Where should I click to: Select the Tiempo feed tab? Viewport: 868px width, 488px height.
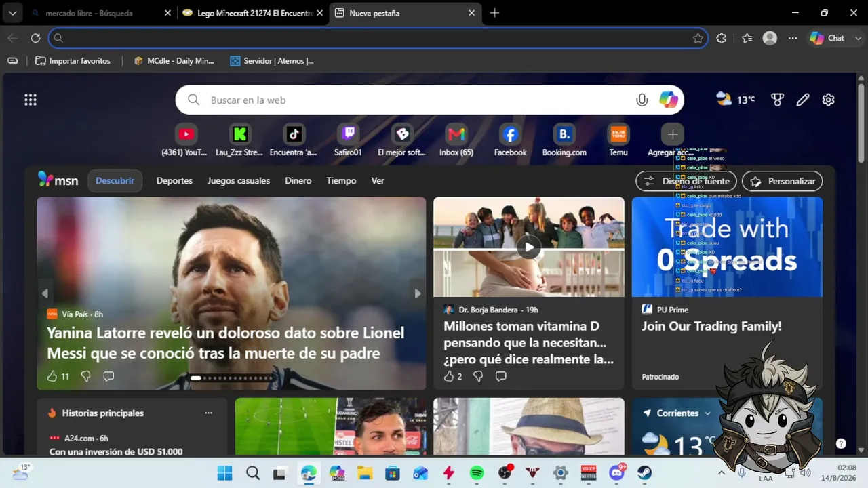pos(341,181)
